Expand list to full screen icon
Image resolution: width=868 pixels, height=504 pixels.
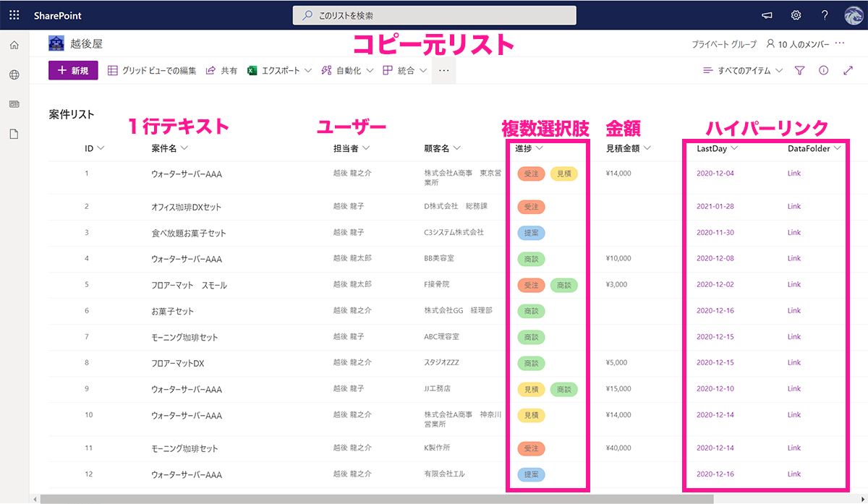[x=848, y=71]
